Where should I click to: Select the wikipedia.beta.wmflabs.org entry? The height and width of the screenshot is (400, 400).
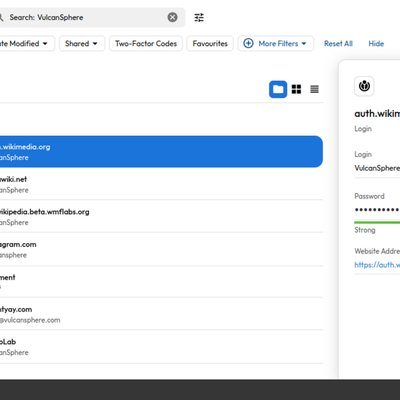tap(161, 217)
